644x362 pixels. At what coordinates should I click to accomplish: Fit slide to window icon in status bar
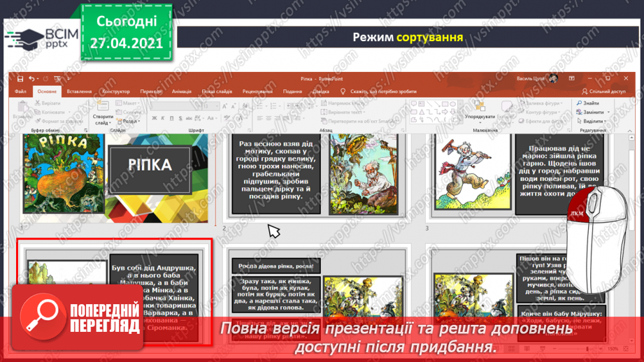626,349
